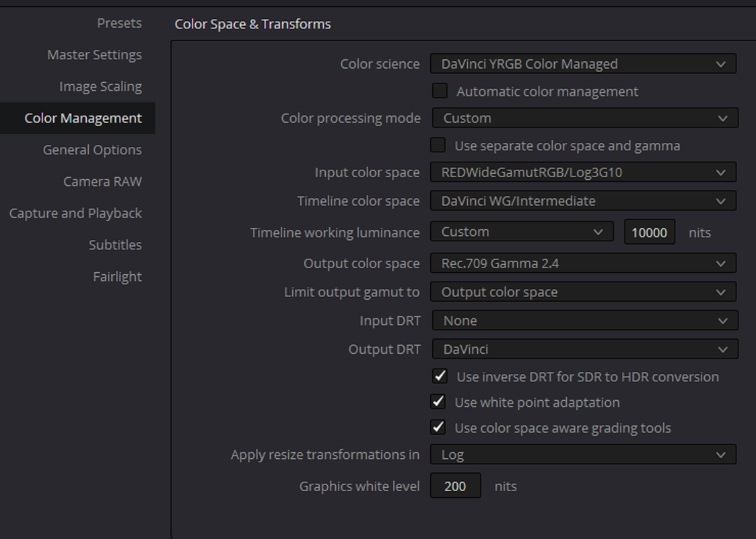Open Output color space dropdown
This screenshot has width=756, height=539.
pos(583,263)
